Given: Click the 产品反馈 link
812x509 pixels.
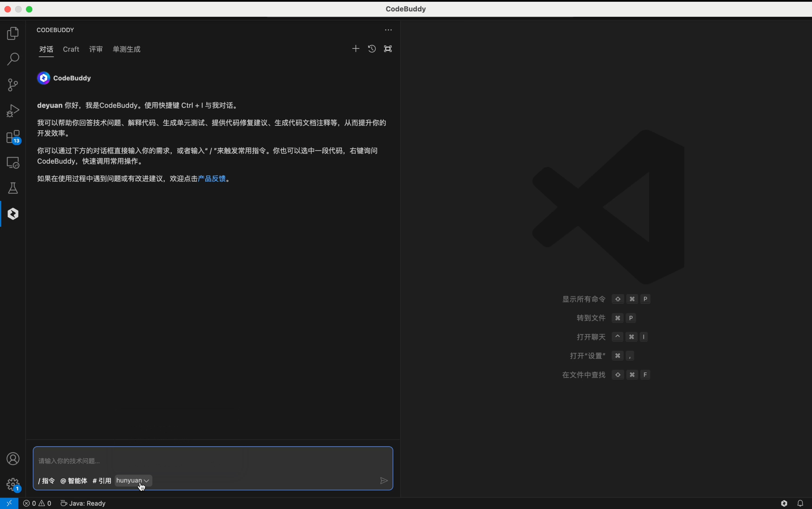Looking at the screenshot, I should click(x=211, y=178).
